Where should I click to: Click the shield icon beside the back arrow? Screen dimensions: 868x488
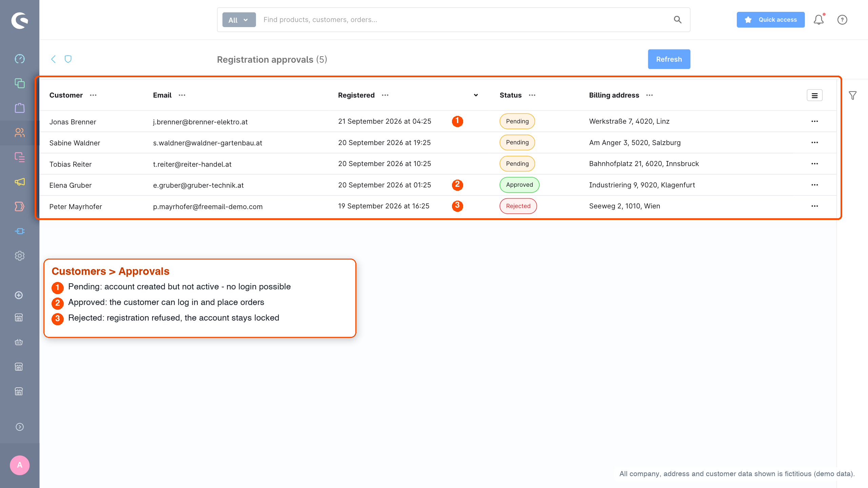pyautogui.click(x=68, y=59)
